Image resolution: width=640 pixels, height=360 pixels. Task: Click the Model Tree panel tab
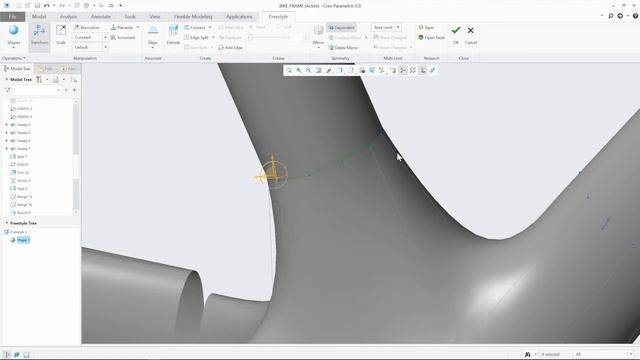click(x=17, y=69)
